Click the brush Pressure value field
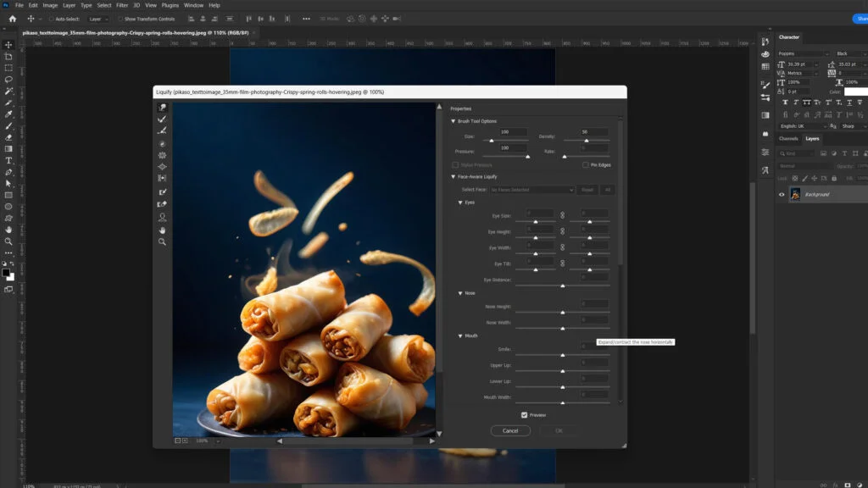Viewport: 868px width, 488px height. (513, 147)
